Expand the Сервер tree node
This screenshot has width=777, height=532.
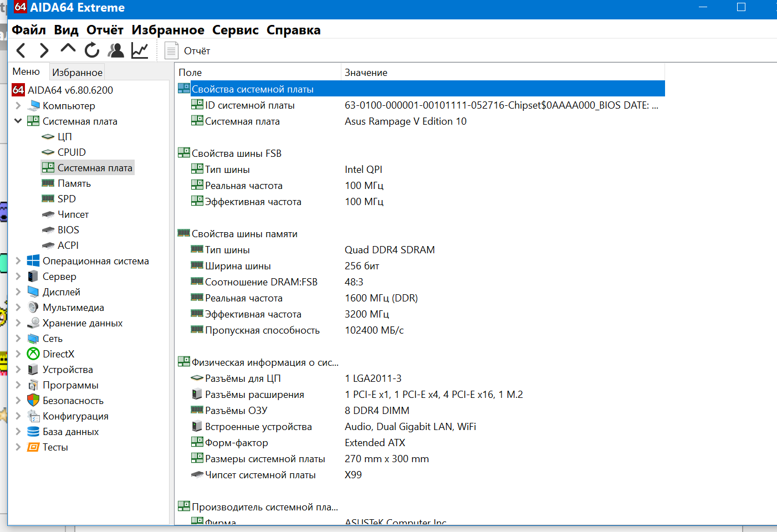click(18, 277)
